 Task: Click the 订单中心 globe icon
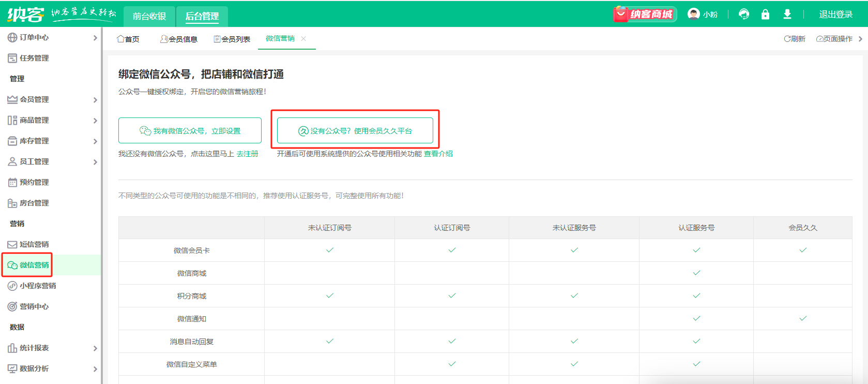(x=12, y=37)
